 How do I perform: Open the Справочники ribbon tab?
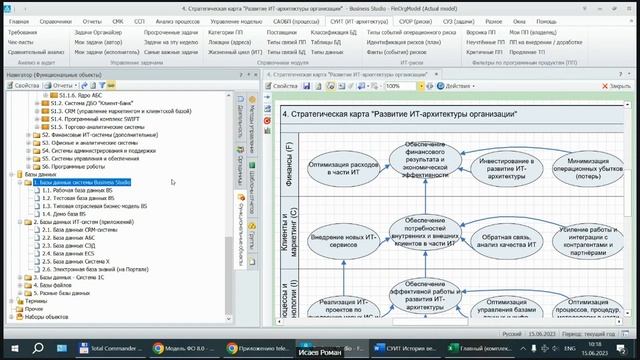click(x=56, y=22)
